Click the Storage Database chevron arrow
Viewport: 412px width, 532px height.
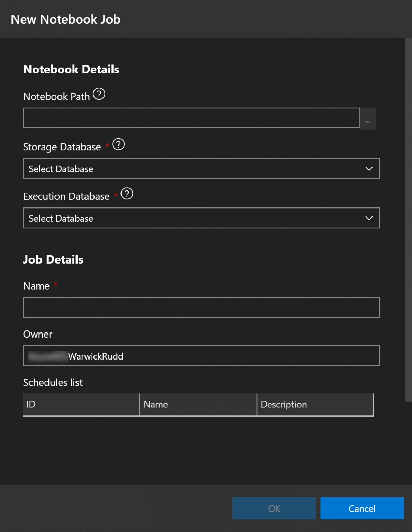(369, 169)
